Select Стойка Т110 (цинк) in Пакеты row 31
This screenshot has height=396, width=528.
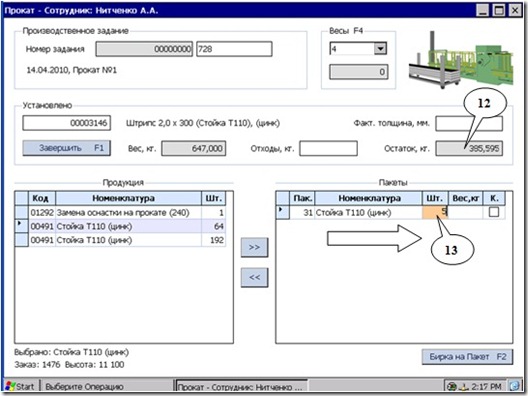368,212
